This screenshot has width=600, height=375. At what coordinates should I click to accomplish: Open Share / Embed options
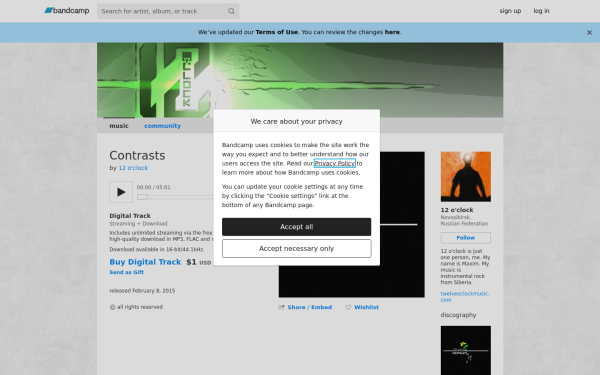pyautogui.click(x=310, y=307)
